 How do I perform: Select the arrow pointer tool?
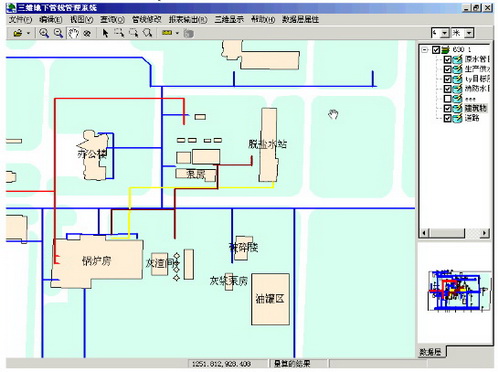[105, 33]
